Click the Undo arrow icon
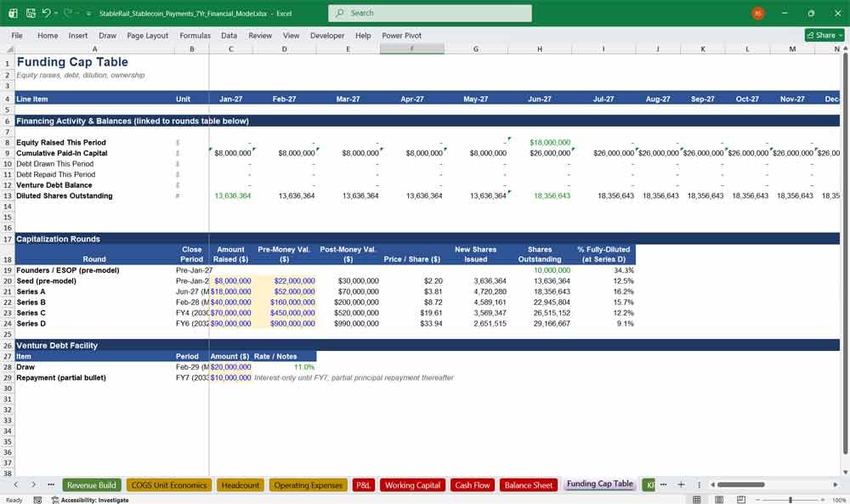Screen dimensions: 850x504 [x=47, y=13]
